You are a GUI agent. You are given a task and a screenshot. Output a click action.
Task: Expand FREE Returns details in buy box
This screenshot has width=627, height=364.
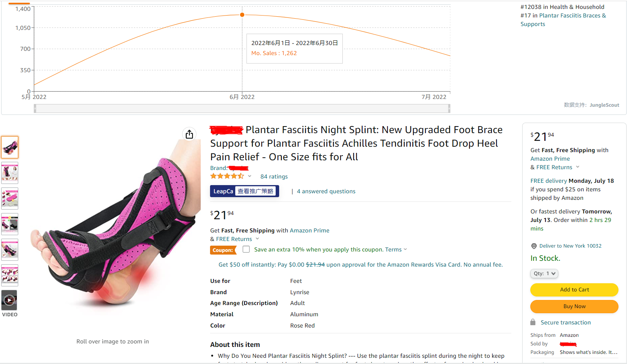click(x=578, y=167)
